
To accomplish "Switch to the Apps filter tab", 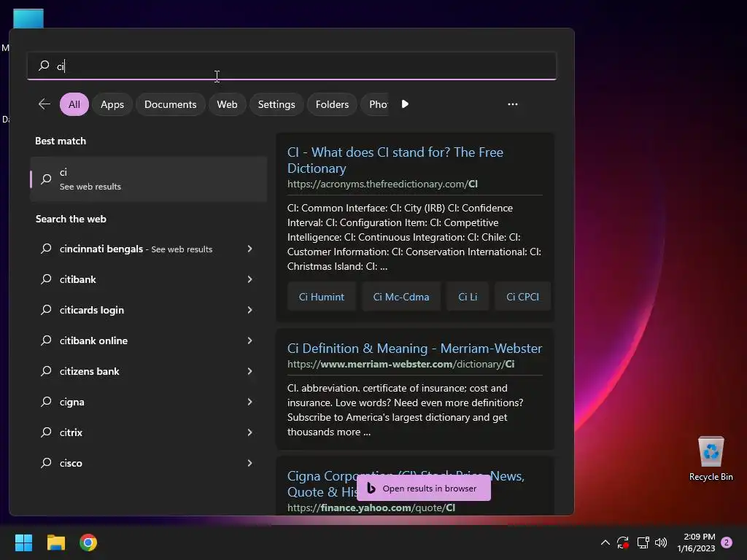I will click(x=112, y=104).
